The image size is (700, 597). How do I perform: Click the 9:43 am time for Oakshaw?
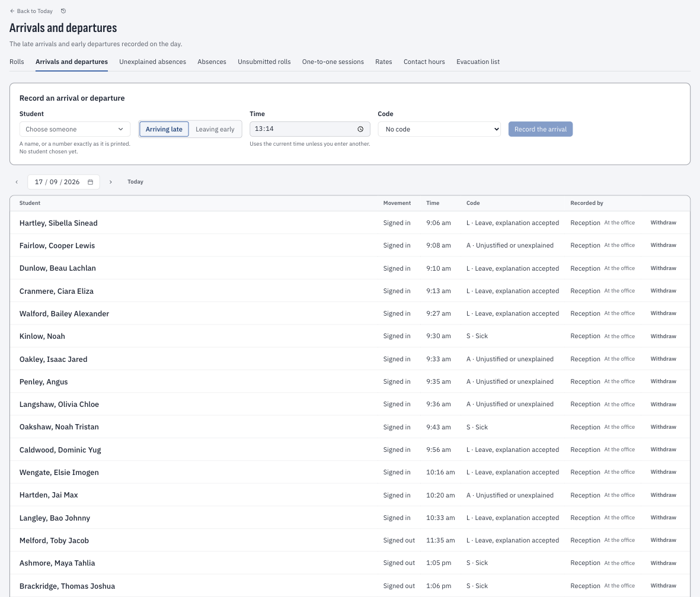pyautogui.click(x=439, y=427)
